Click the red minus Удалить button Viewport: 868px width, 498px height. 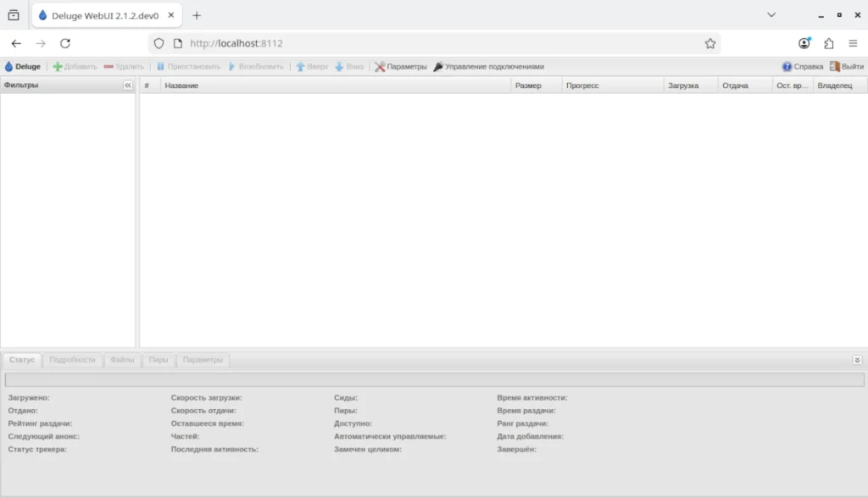point(124,66)
